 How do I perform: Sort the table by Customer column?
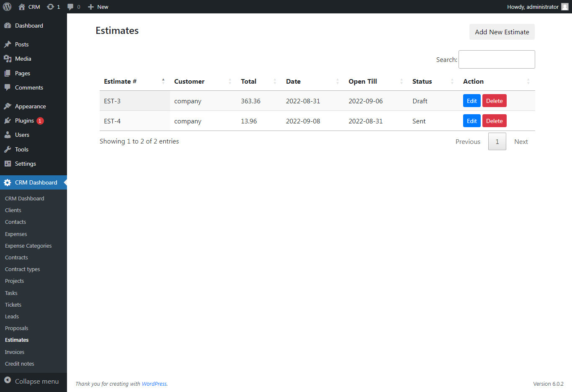[189, 81]
